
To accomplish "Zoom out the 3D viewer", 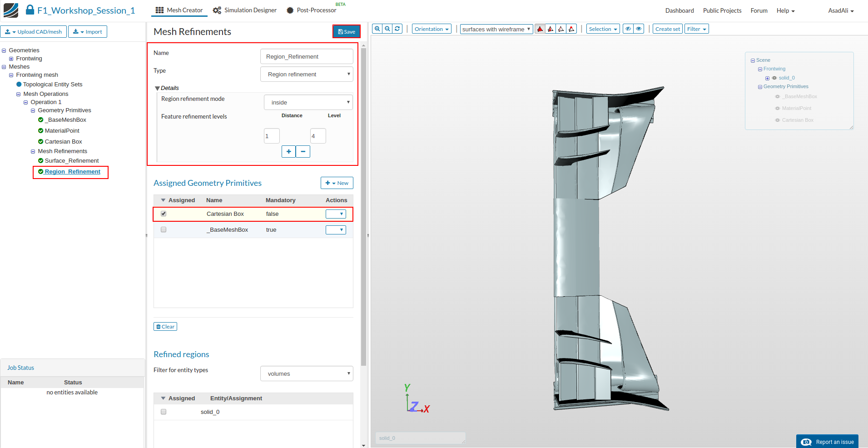I will [387, 29].
